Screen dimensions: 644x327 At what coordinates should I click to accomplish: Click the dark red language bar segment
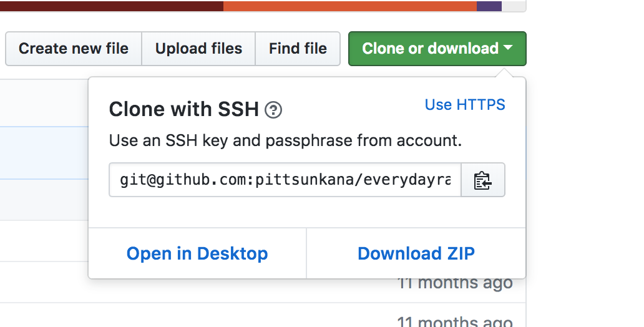112,6
